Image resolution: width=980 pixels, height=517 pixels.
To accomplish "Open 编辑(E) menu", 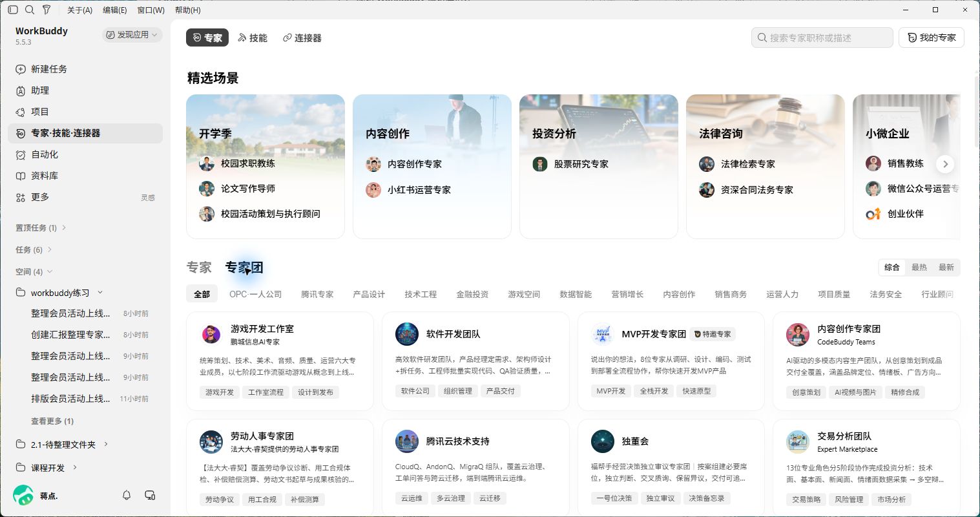I will coord(115,10).
